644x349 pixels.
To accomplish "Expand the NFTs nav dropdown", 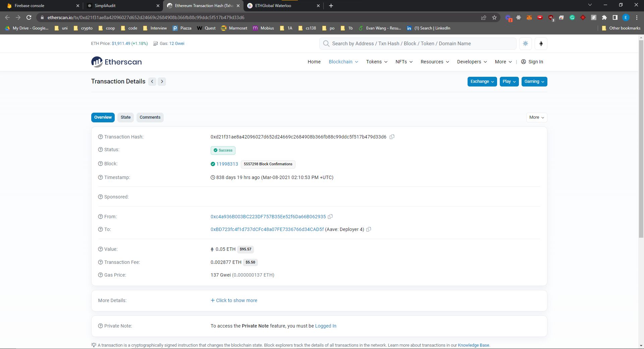I will tap(404, 62).
